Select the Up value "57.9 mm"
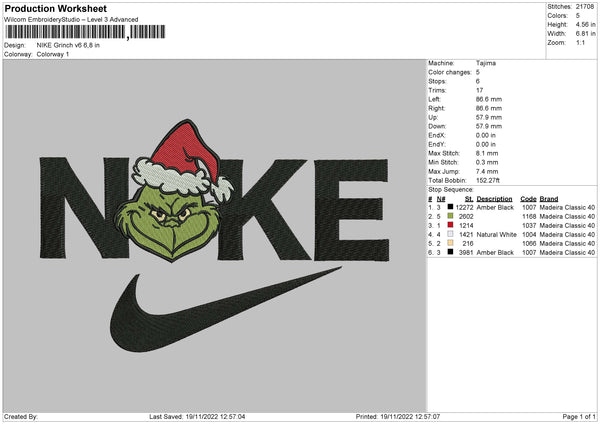Image resolution: width=600 pixels, height=424 pixels. tap(489, 117)
